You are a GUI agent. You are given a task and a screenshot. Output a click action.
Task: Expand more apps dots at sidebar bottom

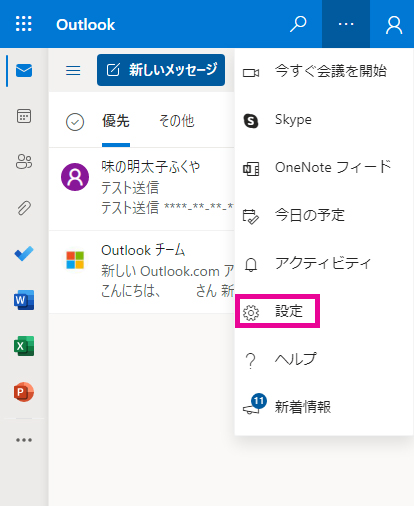pos(24,440)
